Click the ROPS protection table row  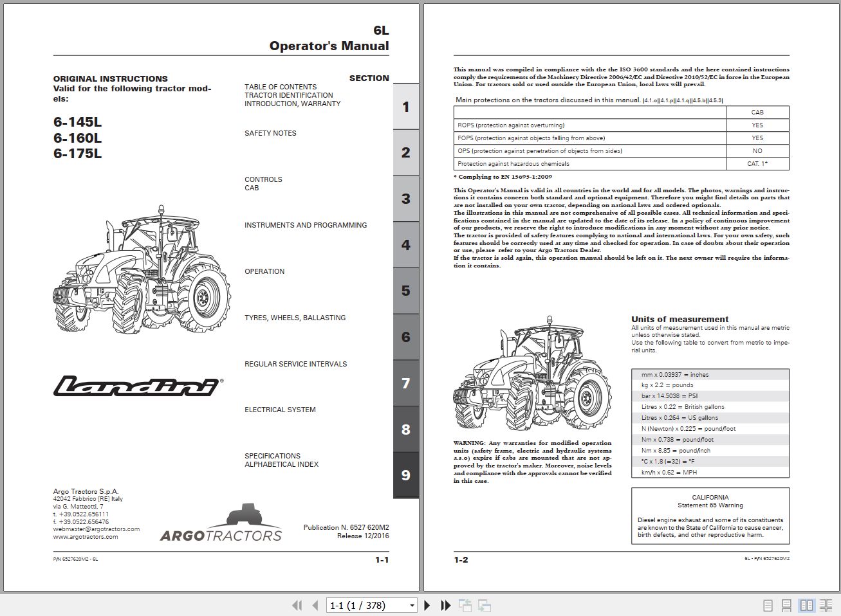(622, 125)
